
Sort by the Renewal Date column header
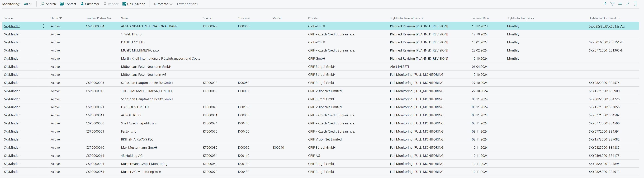point(480,18)
